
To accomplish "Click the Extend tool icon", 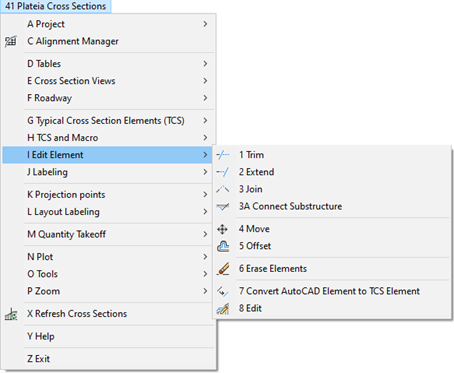I will pyautogui.click(x=223, y=172).
